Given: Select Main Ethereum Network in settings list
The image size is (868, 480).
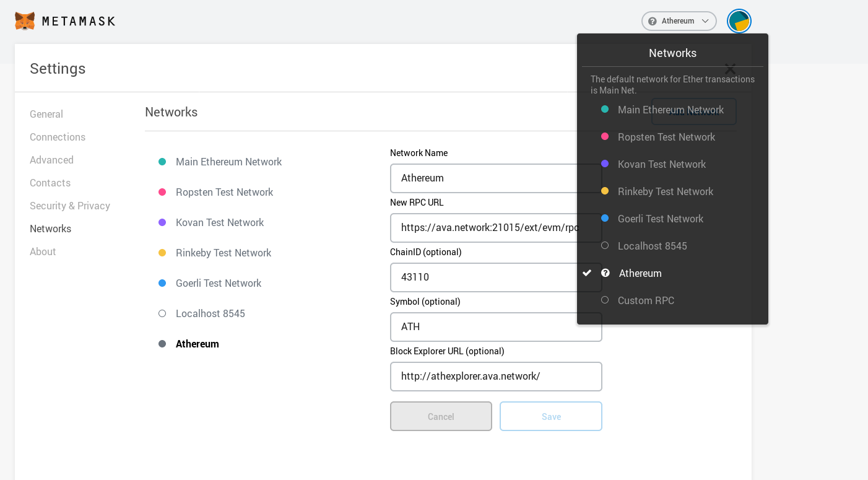Looking at the screenshot, I should pos(228,162).
